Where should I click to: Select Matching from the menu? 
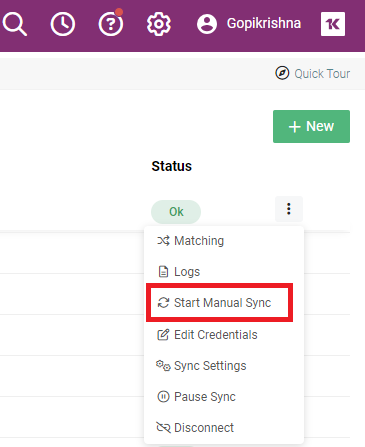click(224, 241)
